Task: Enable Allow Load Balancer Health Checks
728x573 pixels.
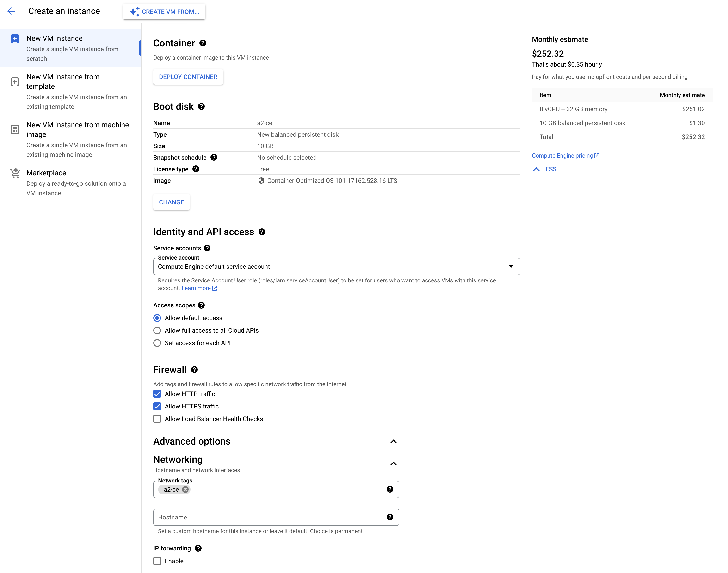Action: 157,419
